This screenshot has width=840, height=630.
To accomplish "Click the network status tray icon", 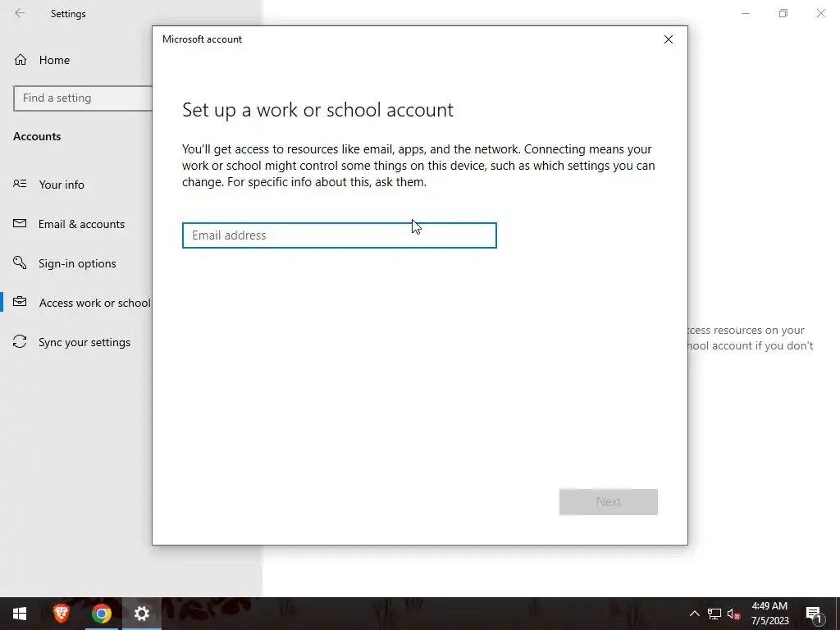I will 714,614.
